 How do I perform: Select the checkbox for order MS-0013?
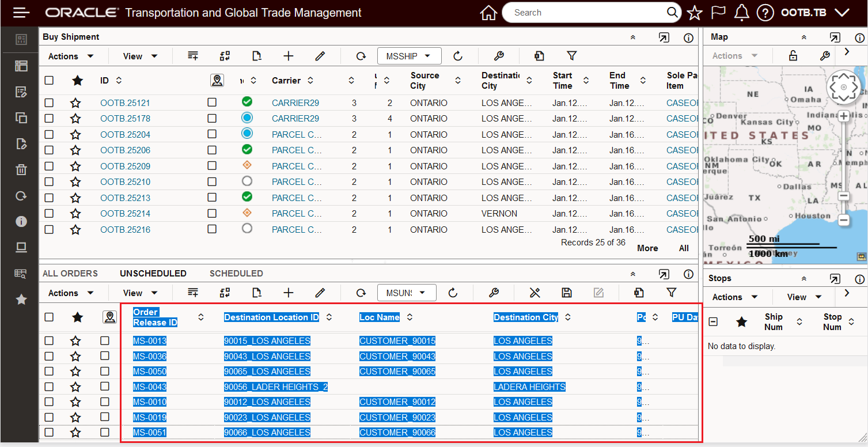(x=49, y=340)
